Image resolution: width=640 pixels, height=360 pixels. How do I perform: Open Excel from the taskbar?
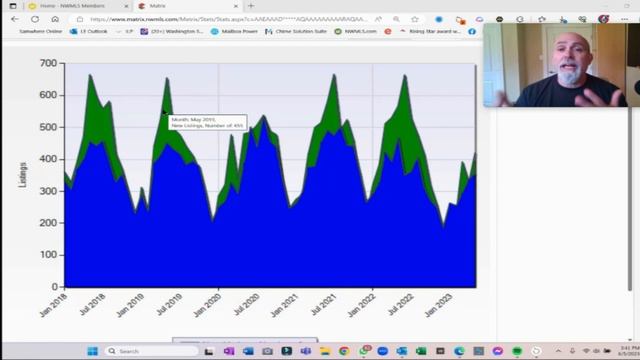click(x=421, y=351)
